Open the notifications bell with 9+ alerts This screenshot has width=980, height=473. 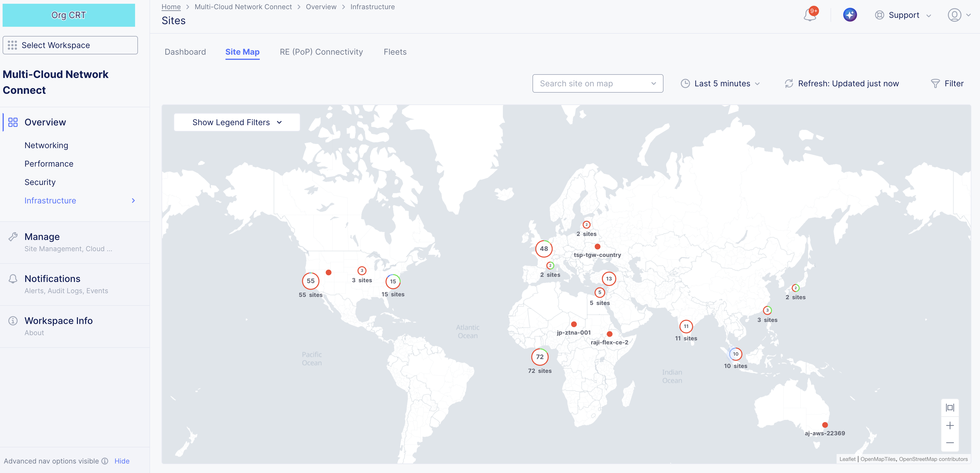point(808,15)
